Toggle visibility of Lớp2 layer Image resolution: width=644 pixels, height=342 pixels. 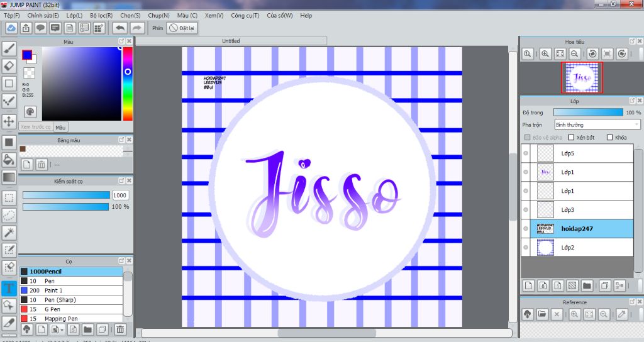coord(526,248)
